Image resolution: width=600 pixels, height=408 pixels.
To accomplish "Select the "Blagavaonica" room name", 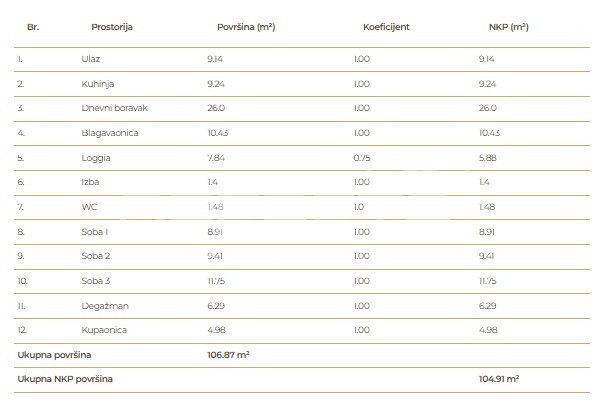I will pos(108,133).
